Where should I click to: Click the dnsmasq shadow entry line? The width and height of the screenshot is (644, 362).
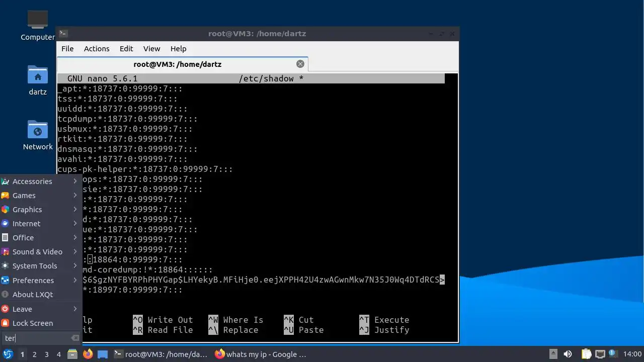pos(128,149)
